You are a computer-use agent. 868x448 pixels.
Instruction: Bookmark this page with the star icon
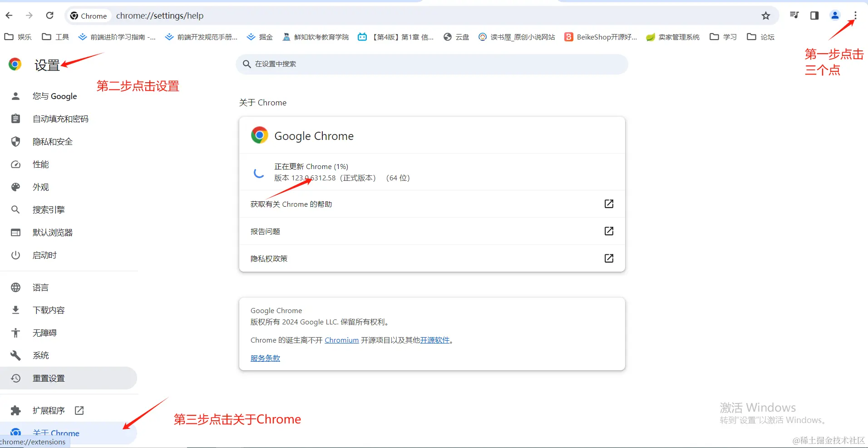[766, 16]
